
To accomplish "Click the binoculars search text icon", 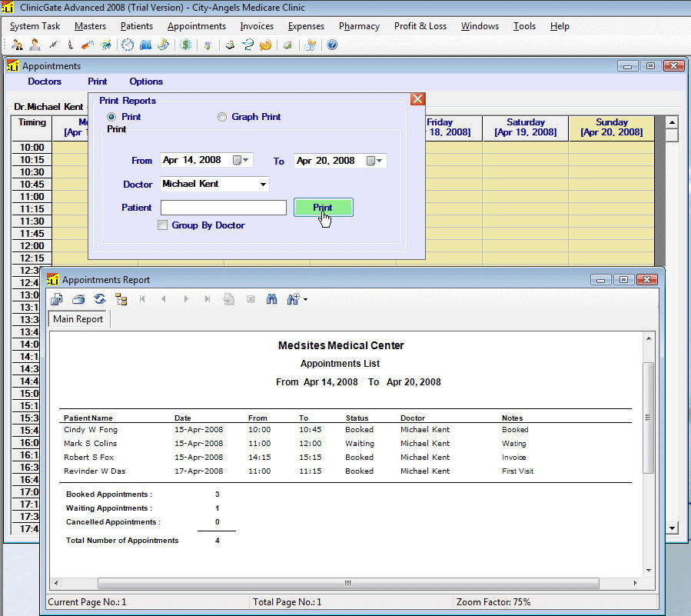I will [271, 299].
